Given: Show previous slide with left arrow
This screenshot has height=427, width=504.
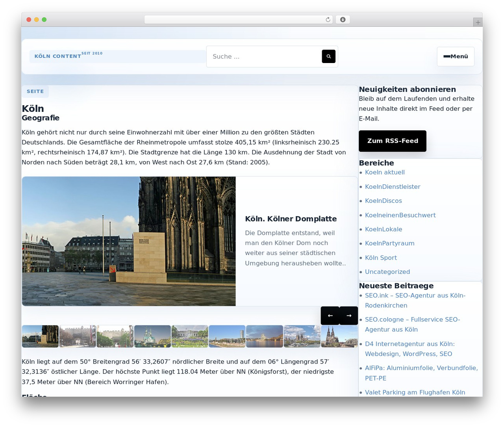Looking at the screenshot, I should [x=330, y=316].
